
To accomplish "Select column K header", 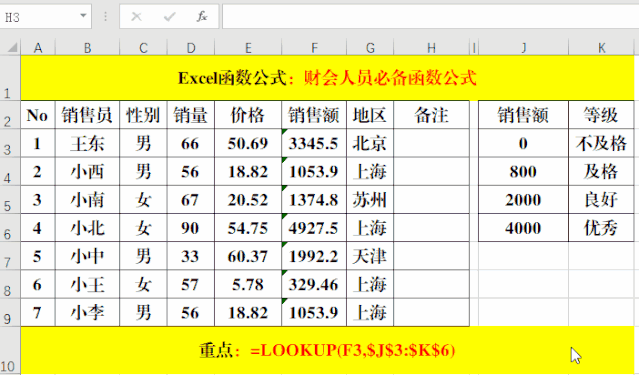I will point(602,48).
